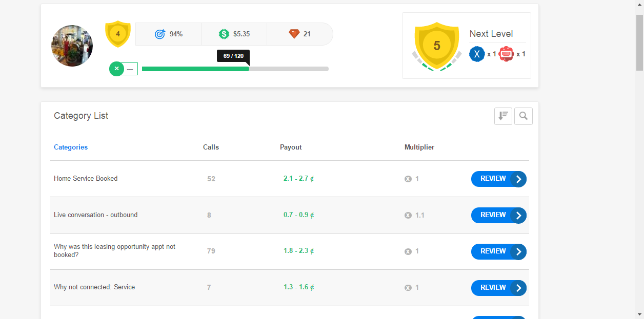Select Live conversation - outbound category name
The image size is (644, 319).
96,215
